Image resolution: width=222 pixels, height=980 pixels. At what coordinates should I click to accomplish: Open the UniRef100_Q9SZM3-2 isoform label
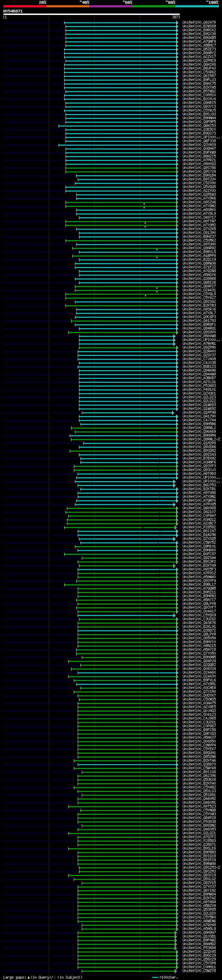201,867
